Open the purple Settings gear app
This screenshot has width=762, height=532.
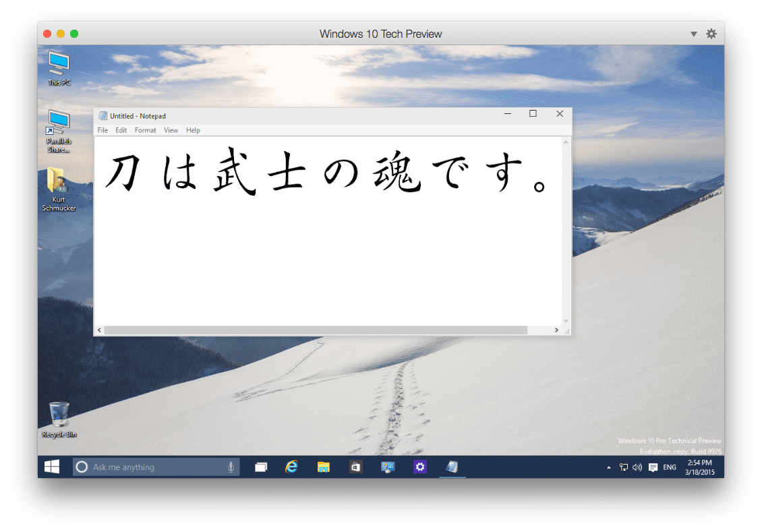click(420, 467)
